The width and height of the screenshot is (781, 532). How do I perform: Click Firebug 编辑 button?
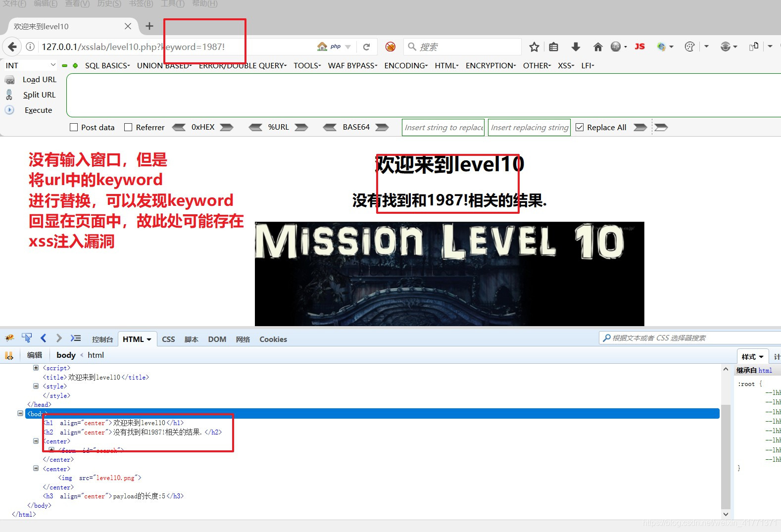tap(35, 355)
